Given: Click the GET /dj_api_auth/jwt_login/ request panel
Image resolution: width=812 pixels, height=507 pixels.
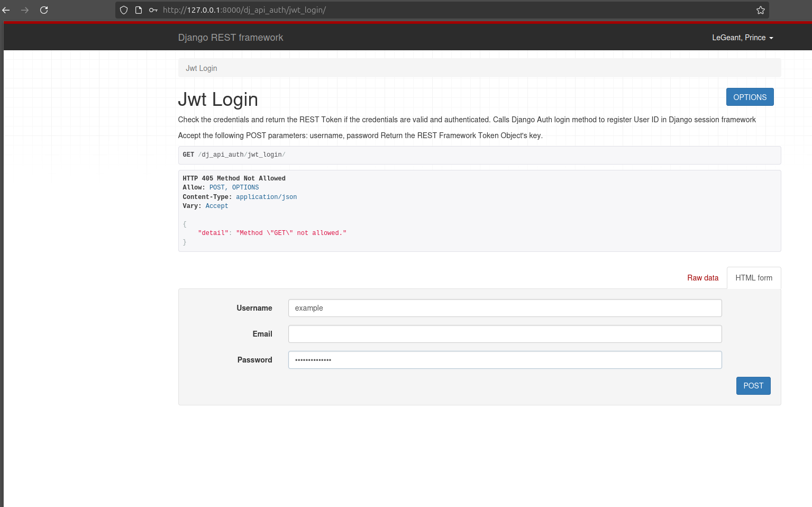Looking at the screenshot, I should pyautogui.click(x=479, y=155).
